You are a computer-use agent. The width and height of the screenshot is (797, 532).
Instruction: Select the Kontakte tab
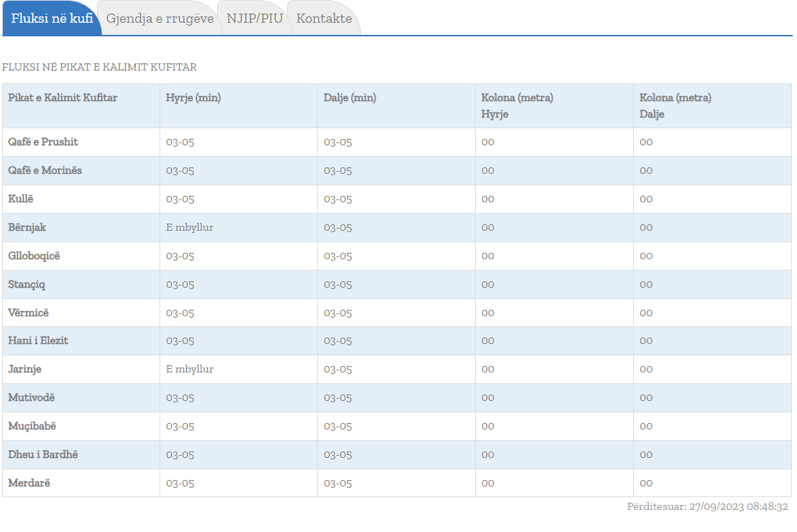coord(324,19)
